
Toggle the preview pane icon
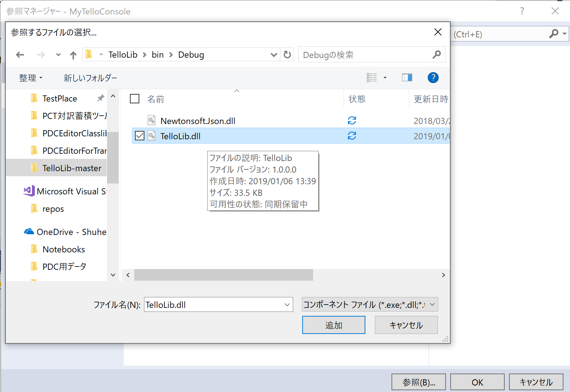[407, 78]
